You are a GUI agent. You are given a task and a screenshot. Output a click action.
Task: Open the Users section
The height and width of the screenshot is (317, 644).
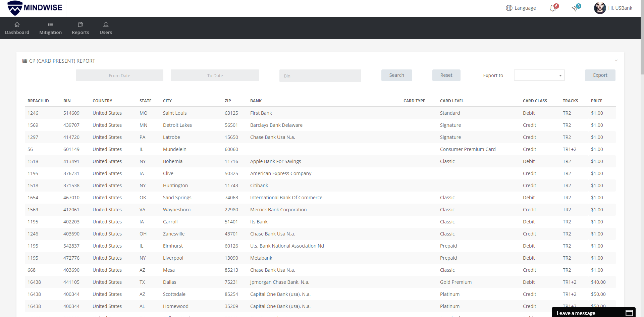point(105,28)
